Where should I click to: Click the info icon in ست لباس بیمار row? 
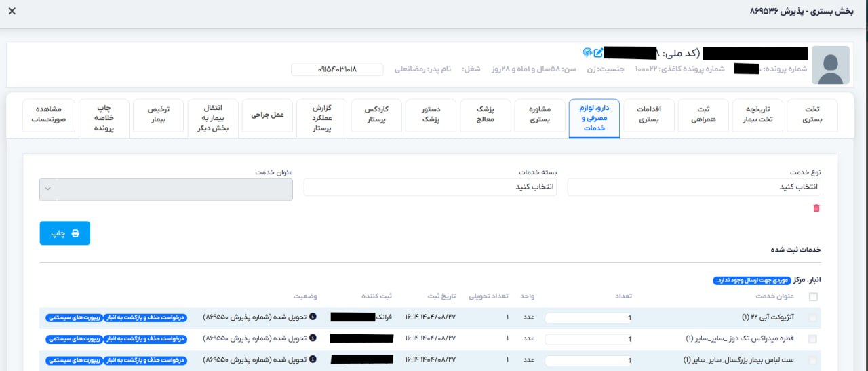click(313, 359)
